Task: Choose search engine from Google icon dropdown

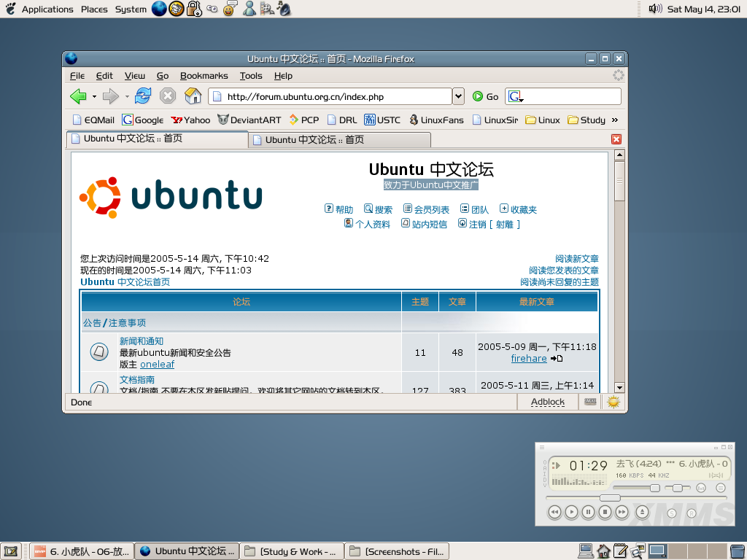Action: 516,97
